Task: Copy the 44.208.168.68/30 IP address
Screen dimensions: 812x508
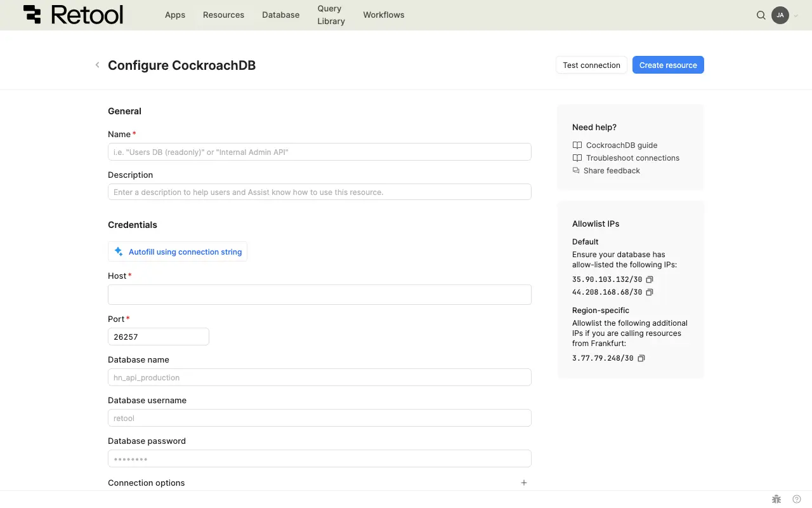Action: click(650, 292)
